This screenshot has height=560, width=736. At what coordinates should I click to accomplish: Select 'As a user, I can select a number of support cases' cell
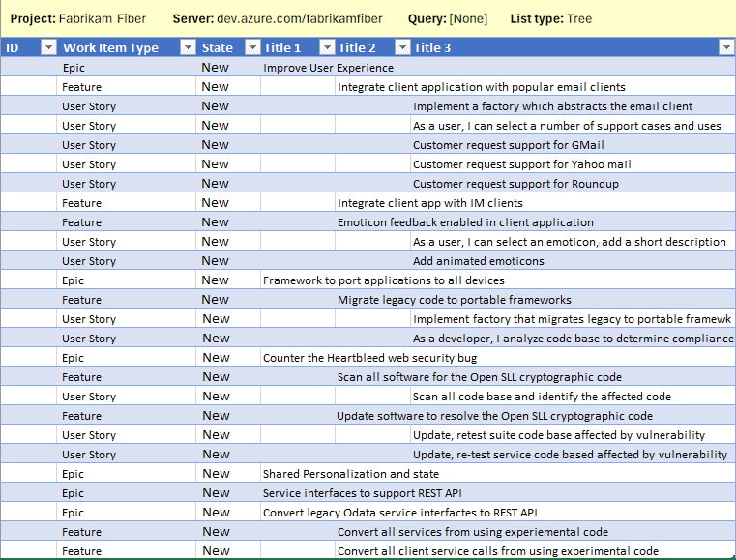point(567,126)
